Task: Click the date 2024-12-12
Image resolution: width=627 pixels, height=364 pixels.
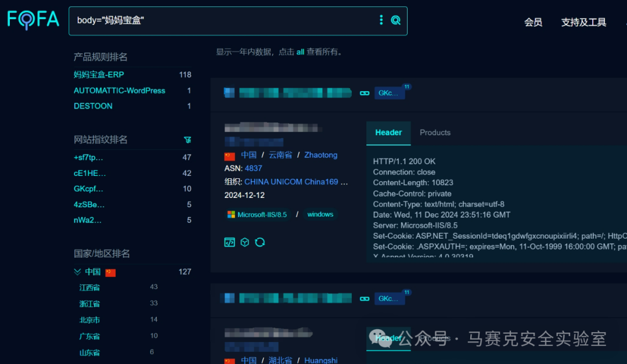Action: tap(244, 195)
